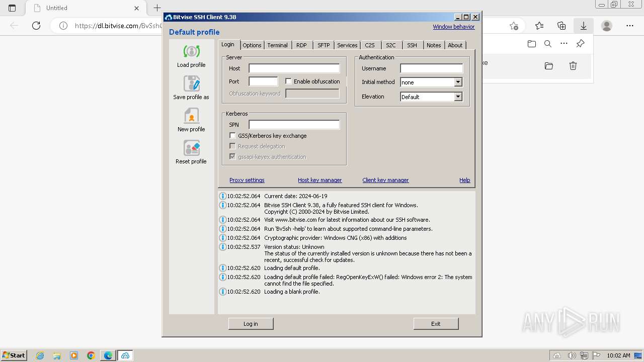Screen dimensions: 644x362
Task: Open downloads folder icon in Edge panel
Action: pos(532,44)
